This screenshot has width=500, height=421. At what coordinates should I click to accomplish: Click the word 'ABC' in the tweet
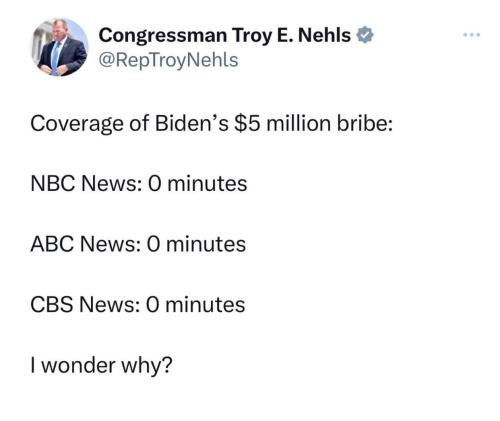52,244
